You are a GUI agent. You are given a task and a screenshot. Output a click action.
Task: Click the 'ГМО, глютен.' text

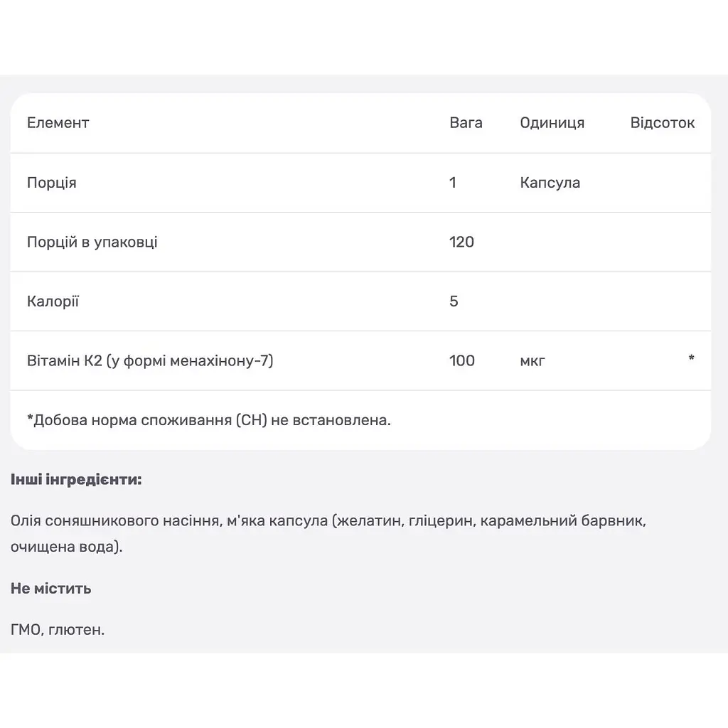click(x=58, y=630)
